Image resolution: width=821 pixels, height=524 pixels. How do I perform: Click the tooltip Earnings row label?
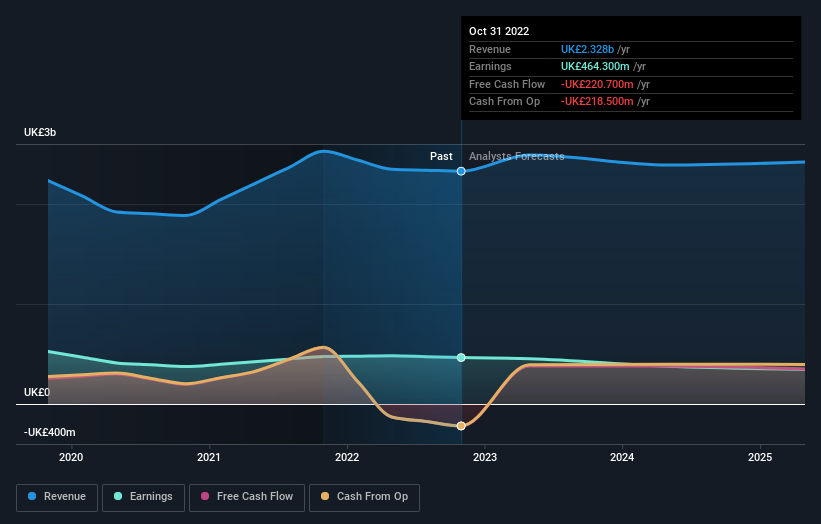(490, 66)
